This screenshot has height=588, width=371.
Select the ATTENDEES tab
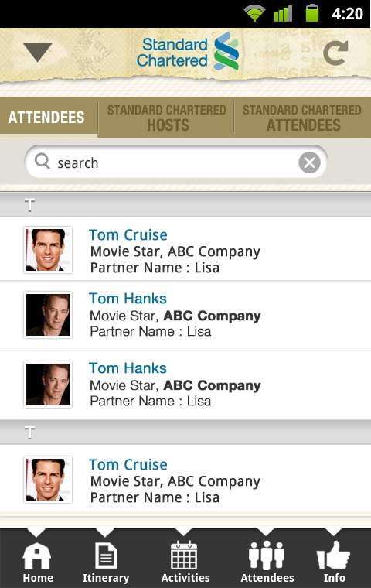(x=46, y=118)
